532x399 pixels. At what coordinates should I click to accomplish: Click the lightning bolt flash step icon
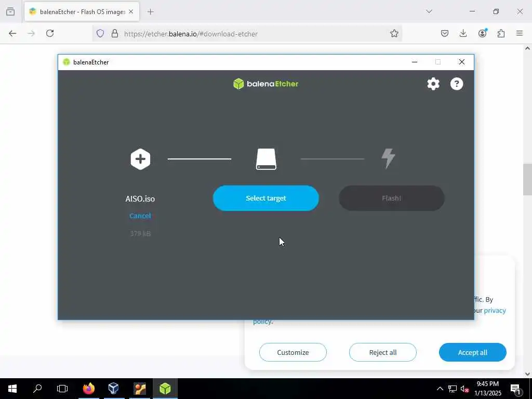point(388,158)
